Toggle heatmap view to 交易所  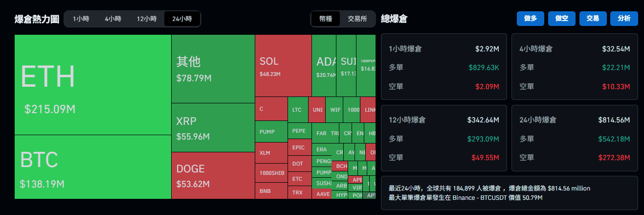(x=357, y=19)
